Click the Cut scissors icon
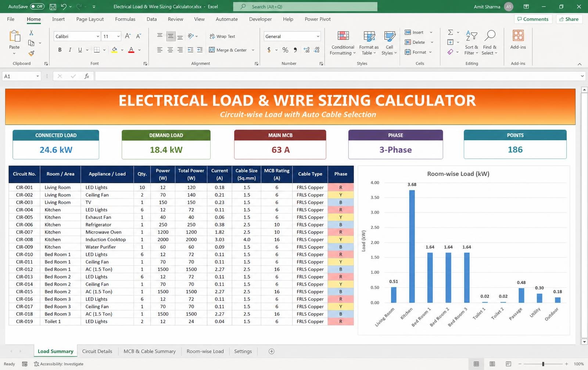 [31, 33]
